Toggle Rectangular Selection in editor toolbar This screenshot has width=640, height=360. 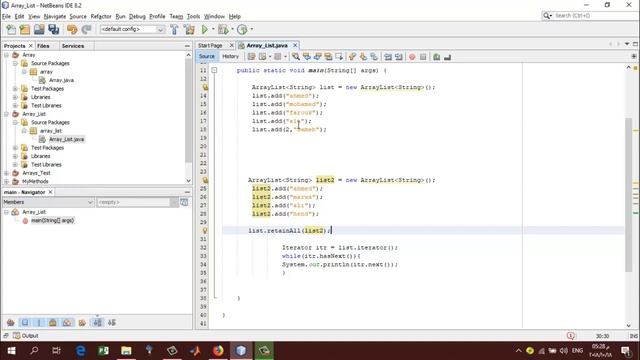339,57
